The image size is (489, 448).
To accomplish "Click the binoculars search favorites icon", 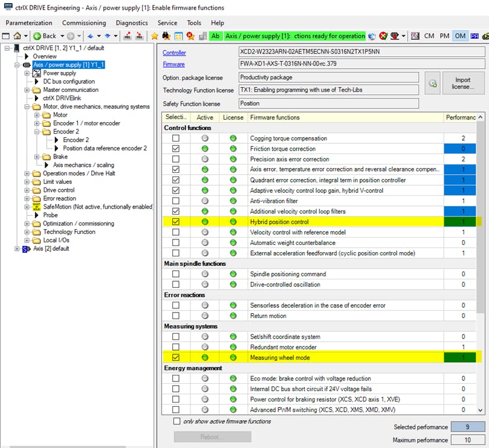I will click(x=166, y=36).
